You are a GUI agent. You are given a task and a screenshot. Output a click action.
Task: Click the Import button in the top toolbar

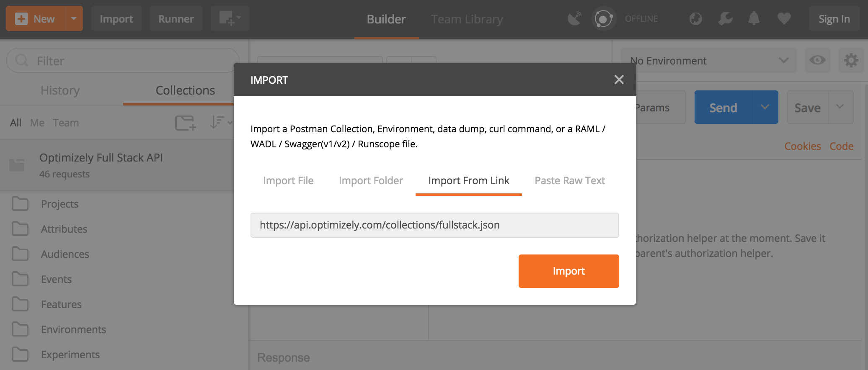click(116, 19)
